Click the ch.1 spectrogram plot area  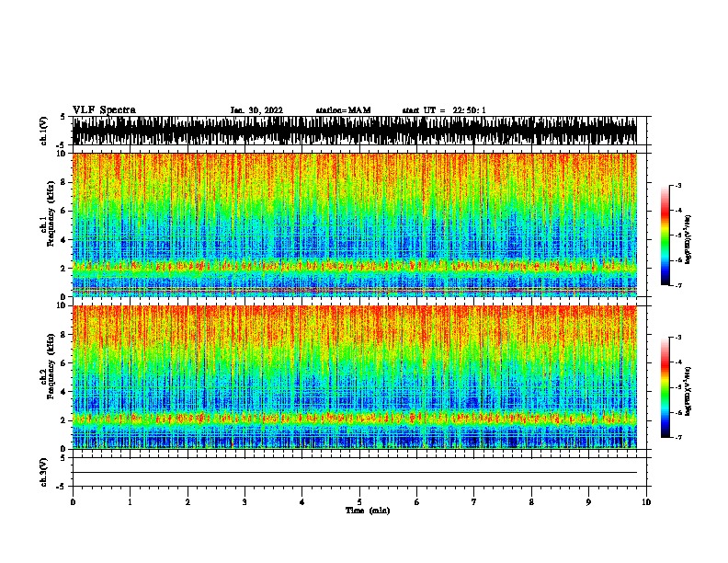tap(355, 224)
